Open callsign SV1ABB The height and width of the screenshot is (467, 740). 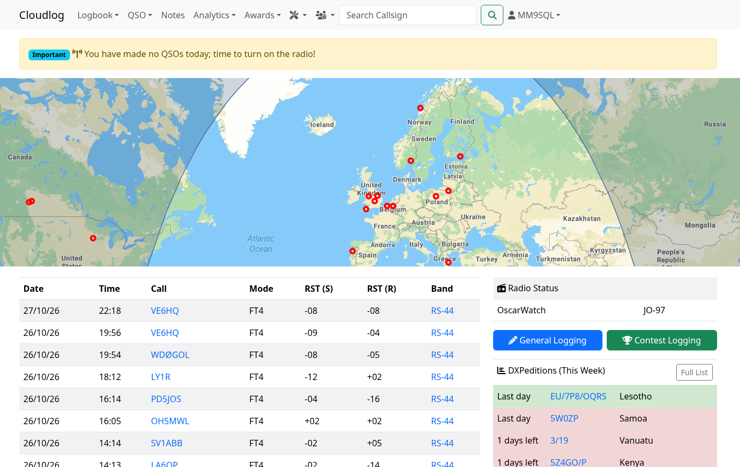(x=166, y=443)
